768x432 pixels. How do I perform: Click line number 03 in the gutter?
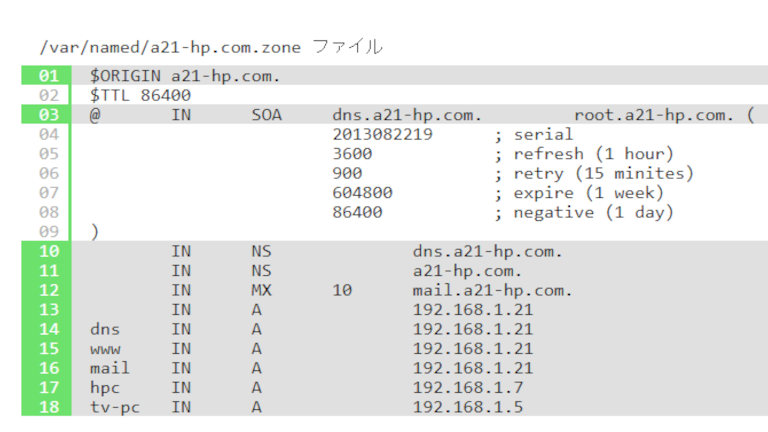click(x=48, y=115)
